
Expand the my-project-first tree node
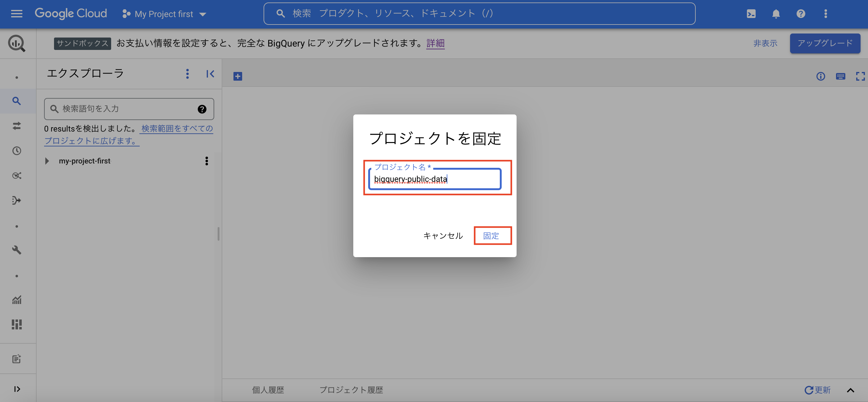[47, 161]
